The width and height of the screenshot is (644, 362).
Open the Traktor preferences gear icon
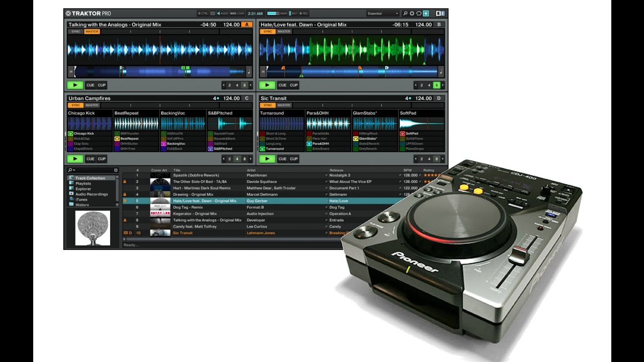click(412, 13)
